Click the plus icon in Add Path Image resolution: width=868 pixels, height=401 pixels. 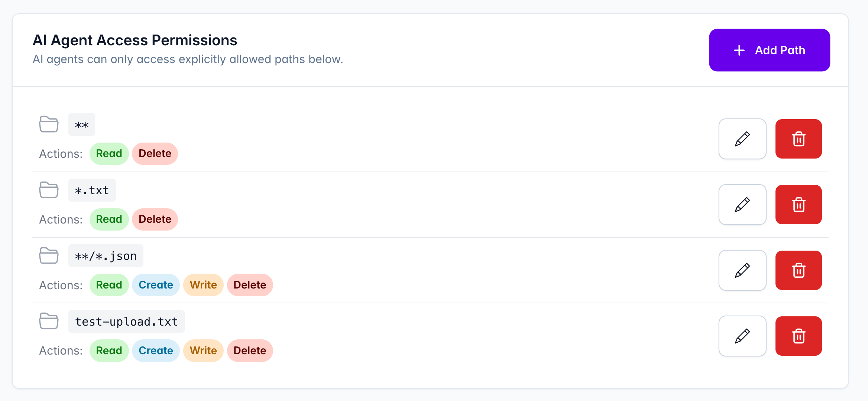tap(739, 50)
